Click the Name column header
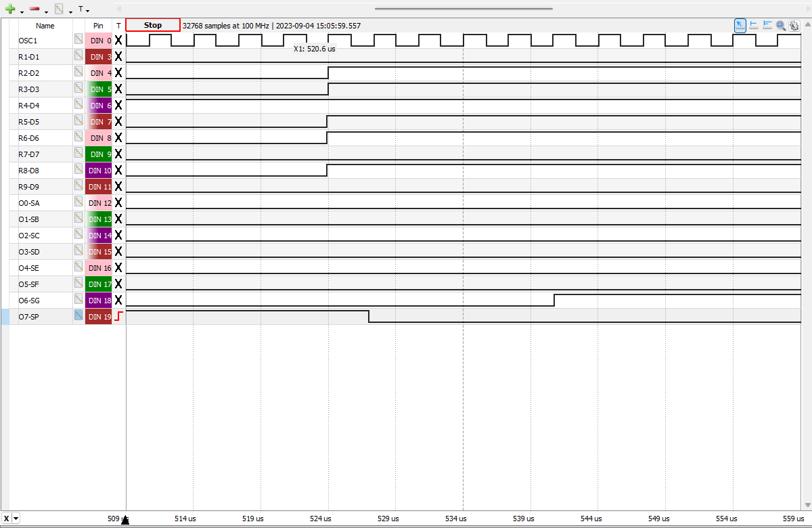The height and width of the screenshot is (528, 812). click(x=45, y=26)
